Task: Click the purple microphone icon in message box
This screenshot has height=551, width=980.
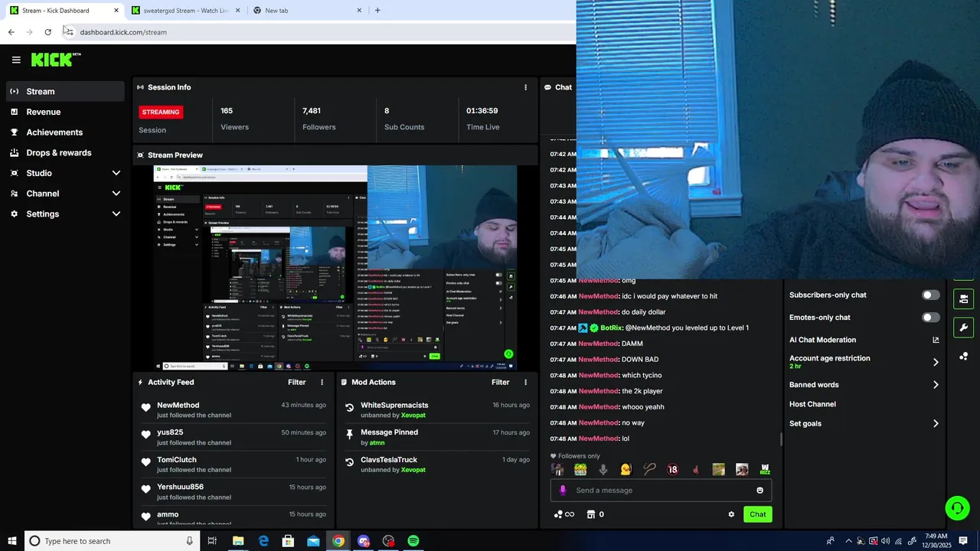Action: [563, 491]
